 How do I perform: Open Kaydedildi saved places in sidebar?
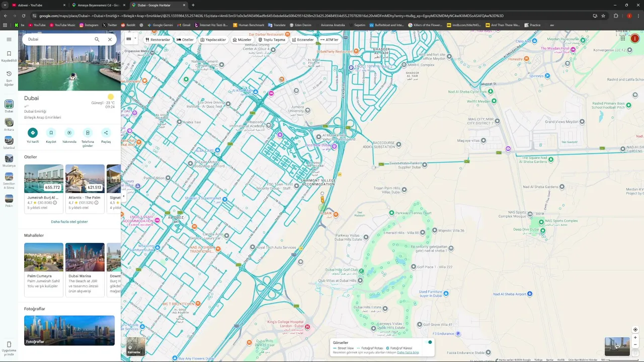click(x=9, y=56)
